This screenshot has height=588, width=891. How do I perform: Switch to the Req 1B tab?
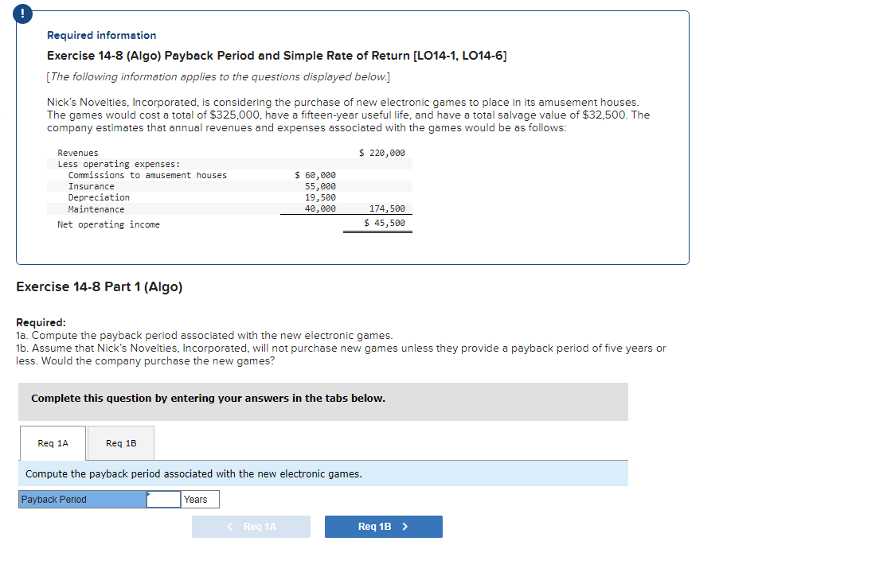coord(119,442)
